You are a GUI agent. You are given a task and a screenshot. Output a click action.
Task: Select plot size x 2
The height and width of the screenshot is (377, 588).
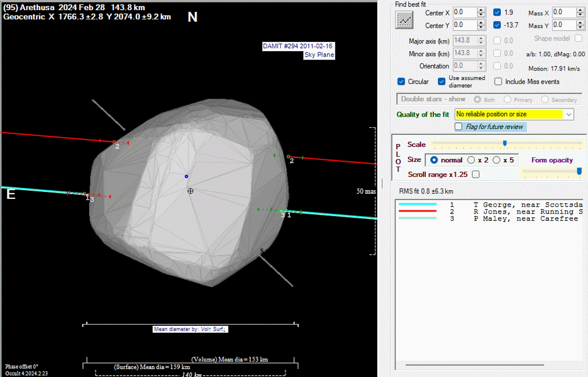(471, 160)
